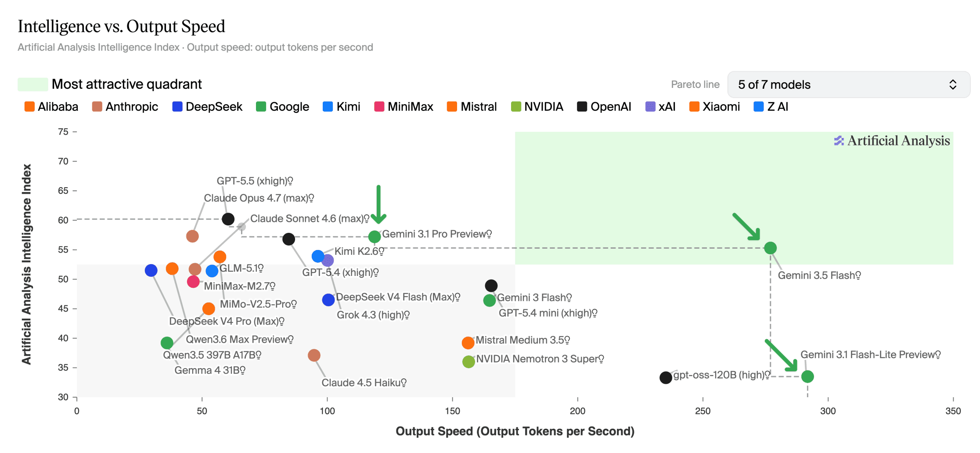The height and width of the screenshot is (453, 980).
Task: Toggle Anthropic series in the legend
Action: [125, 107]
